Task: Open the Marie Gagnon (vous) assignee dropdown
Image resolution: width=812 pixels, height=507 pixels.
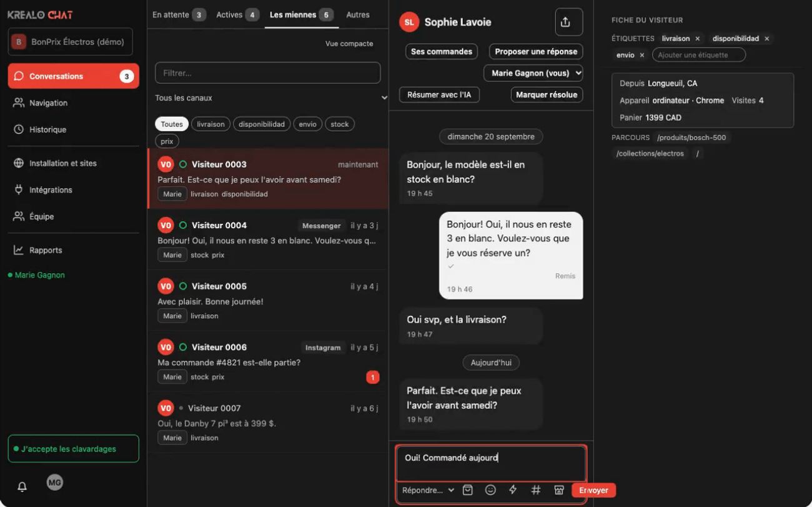Action: click(533, 73)
